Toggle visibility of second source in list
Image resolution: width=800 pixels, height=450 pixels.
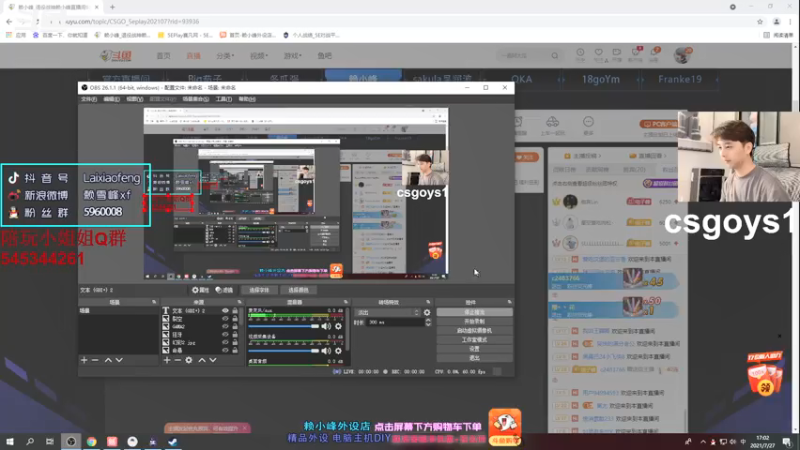[x=225, y=318]
